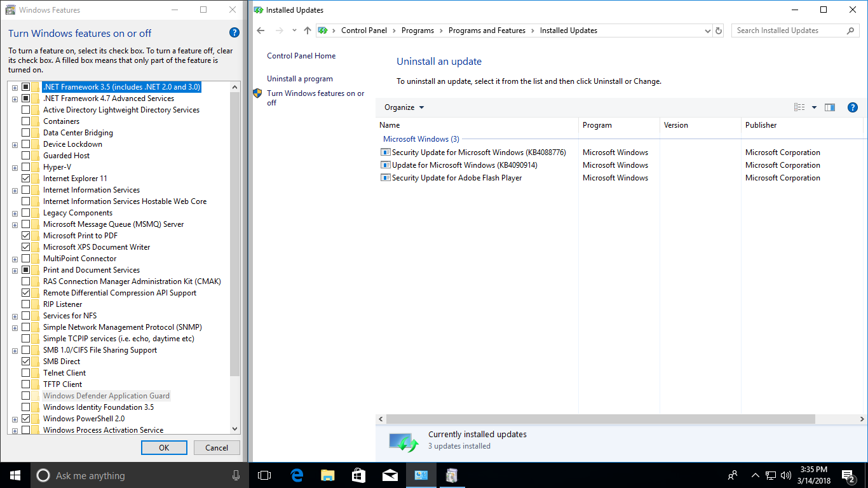Screen dimensions: 868x488
Task: Expand SMB 1.0/CIFS File Sharing Support
Action: [15, 350]
